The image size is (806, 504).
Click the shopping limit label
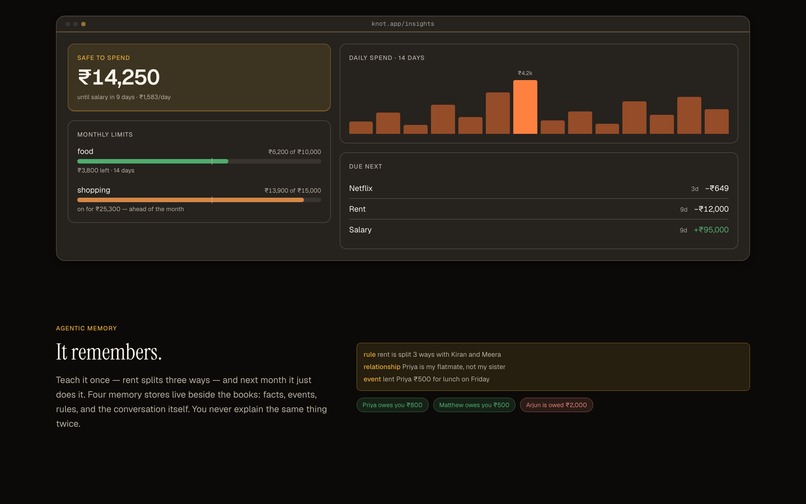[94, 190]
